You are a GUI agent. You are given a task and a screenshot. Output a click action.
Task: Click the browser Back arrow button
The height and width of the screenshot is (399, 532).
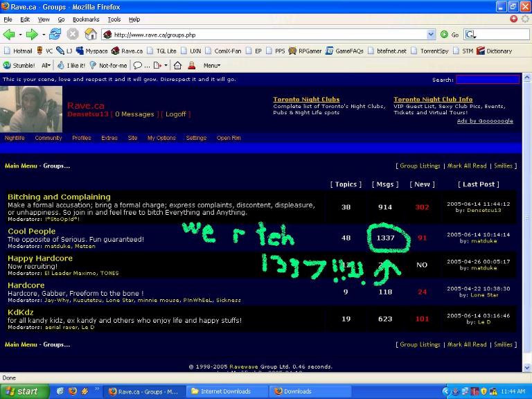pos(9,34)
